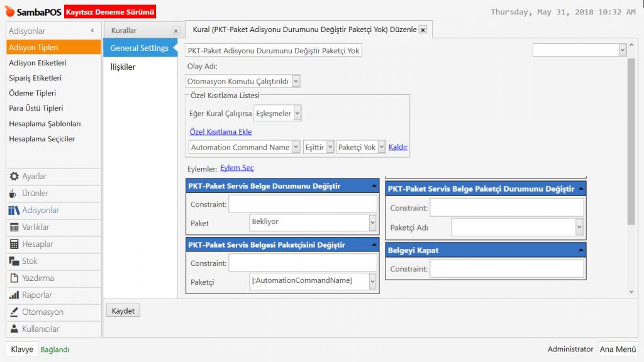644x362 pixels.
Task: Select the İlişkiler section
Action: pos(123,67)
